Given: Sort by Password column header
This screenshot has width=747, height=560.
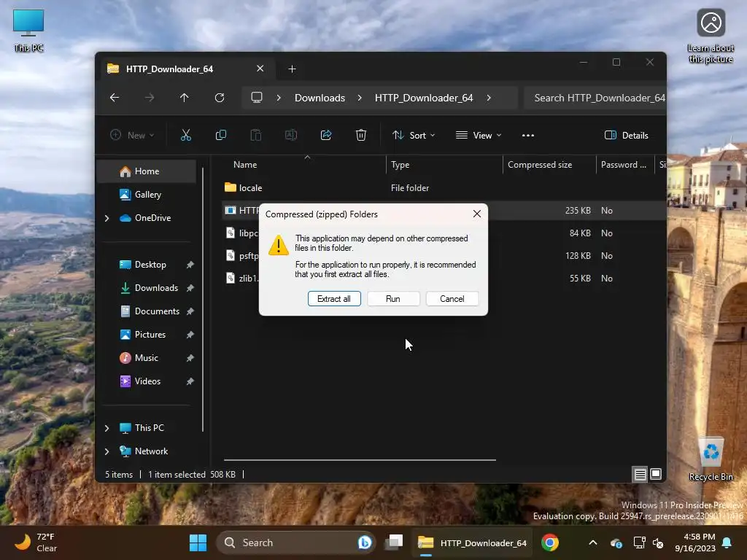Looking at the screenshot, I should tap(625, 165).
